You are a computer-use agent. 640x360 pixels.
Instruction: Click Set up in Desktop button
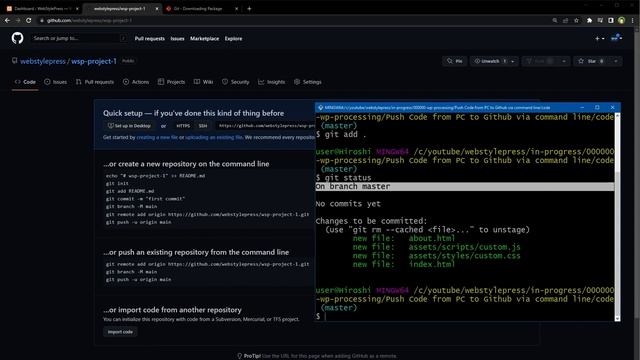coord(129,126)
